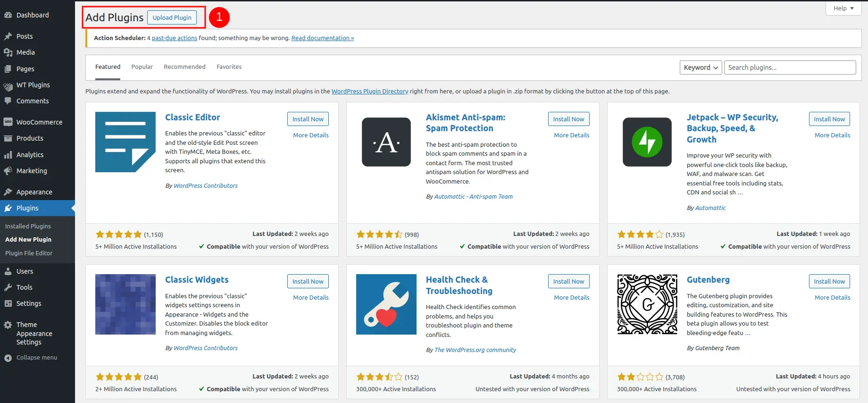Open the Keyword search type dropdown
Screen dimensions: 868x403
(x=701, y=67)
